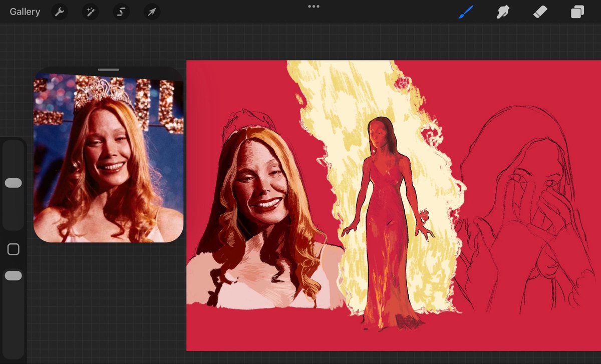Open the Layers panel

point(577,12)
